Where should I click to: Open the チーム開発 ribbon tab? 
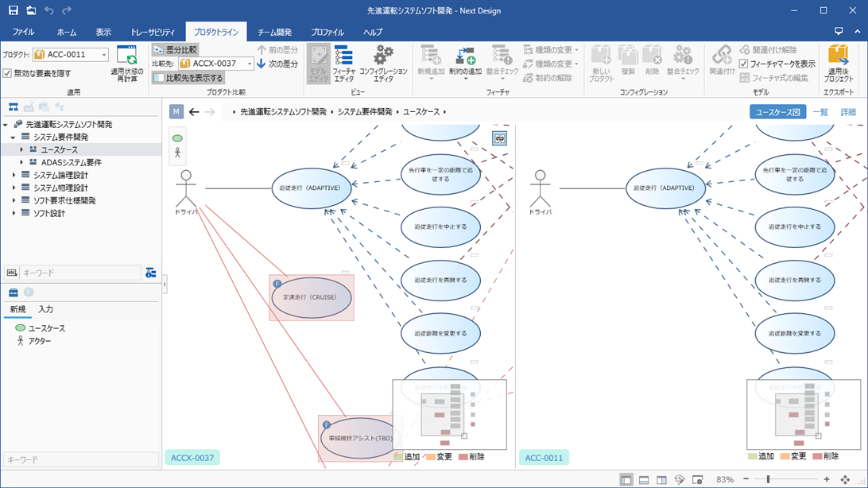274,33
